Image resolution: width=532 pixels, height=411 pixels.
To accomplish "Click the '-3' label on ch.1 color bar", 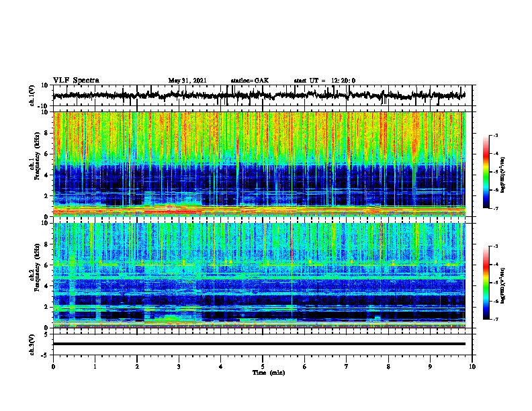I will (495, 136).
